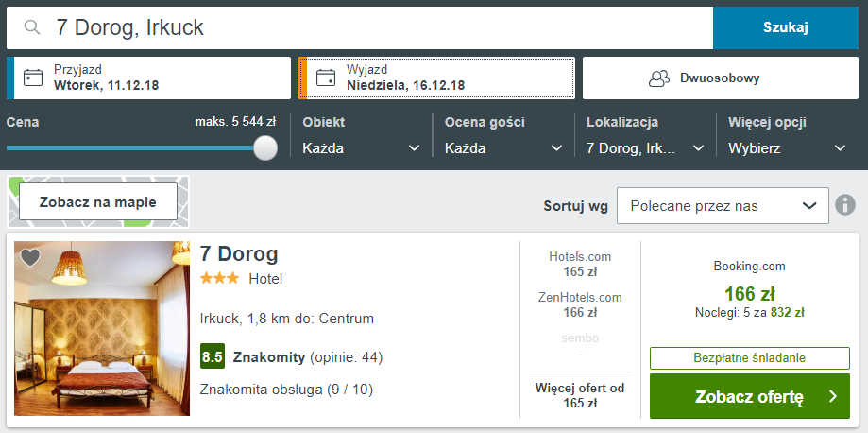Save 7 Dorog with heart icon
Screen dimensions: 868x433
click(x=30, y=257)
